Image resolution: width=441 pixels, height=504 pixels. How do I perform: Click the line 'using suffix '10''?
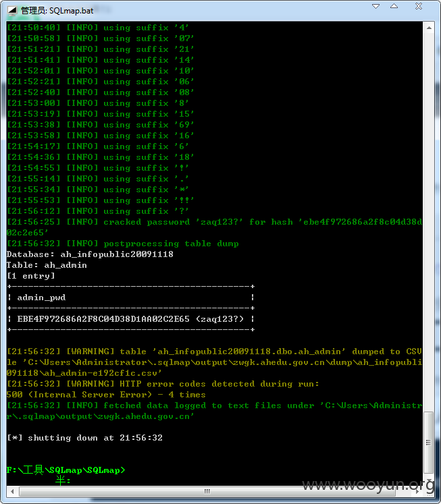tap(101, 71)
